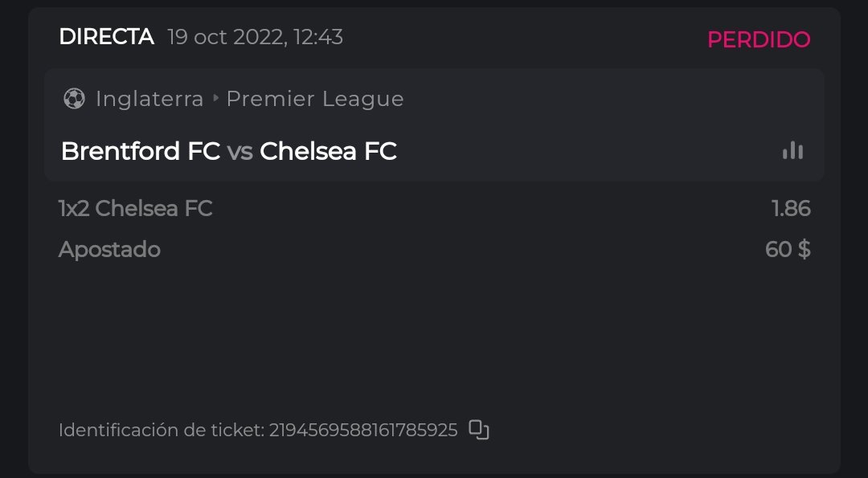Image resolution: width=868 pixels, height=478 pixels.
Task: Click the bet date 19 oct 2022
Action: pos(223,37)
